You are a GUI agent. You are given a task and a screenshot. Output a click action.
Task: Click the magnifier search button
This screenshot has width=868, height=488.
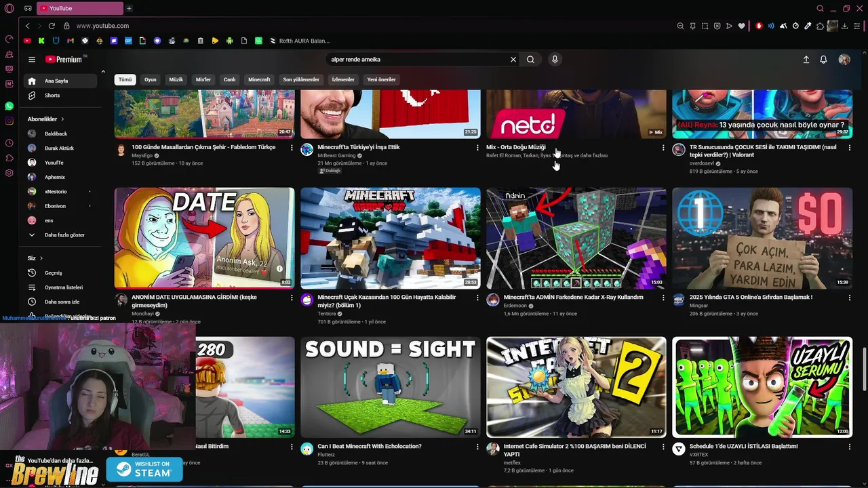point(530,60)
